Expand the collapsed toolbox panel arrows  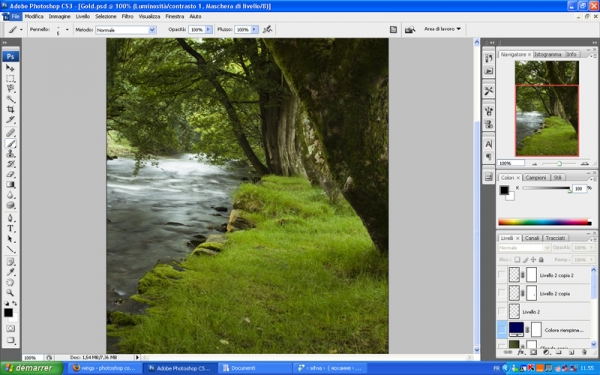[5, 42]
